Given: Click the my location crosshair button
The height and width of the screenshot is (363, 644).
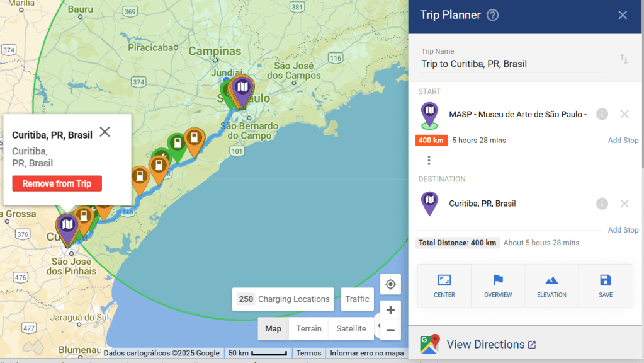Looking at the screenshot, I should point(390,284).
